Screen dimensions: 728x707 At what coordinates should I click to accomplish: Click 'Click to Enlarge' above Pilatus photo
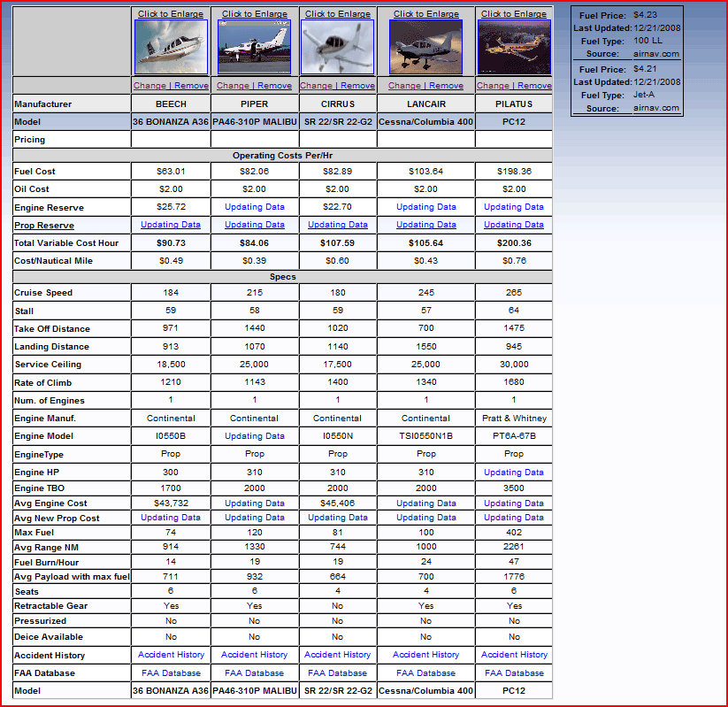click(x=514, y=14)
